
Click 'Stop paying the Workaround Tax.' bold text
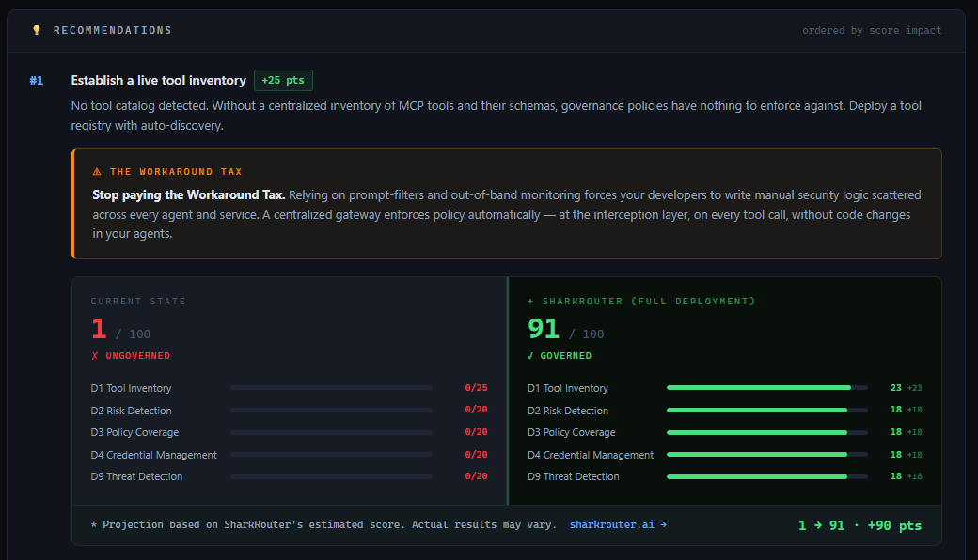[188, 195]
